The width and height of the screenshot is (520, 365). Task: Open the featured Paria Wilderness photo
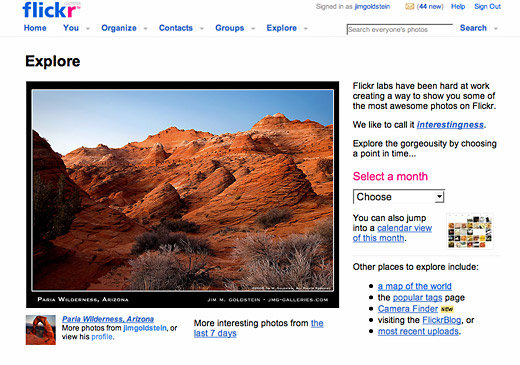183,194
